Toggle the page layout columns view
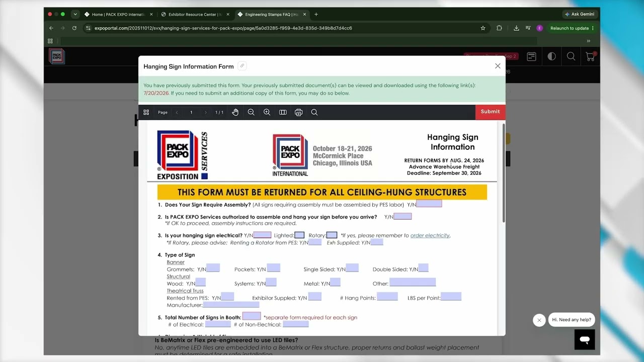Image resolution: width=644 pixels, height=362 pixels. (x=283, y=112)
